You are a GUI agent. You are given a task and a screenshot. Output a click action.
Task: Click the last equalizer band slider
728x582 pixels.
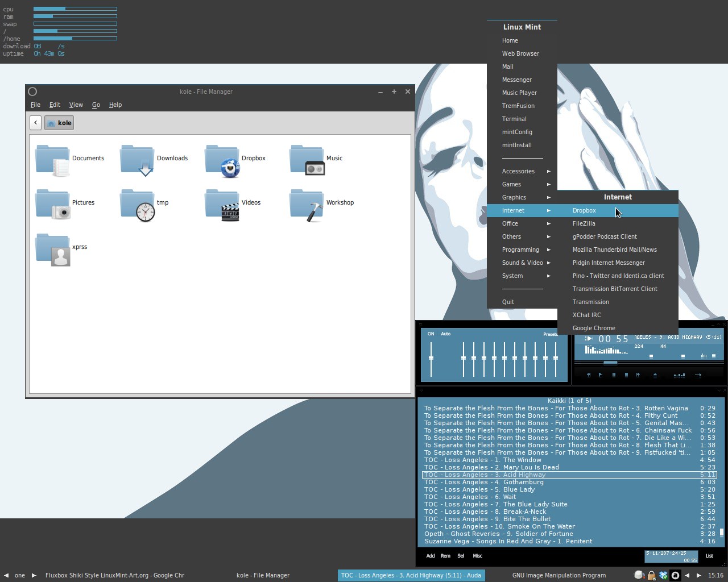[x=556, y=359]
